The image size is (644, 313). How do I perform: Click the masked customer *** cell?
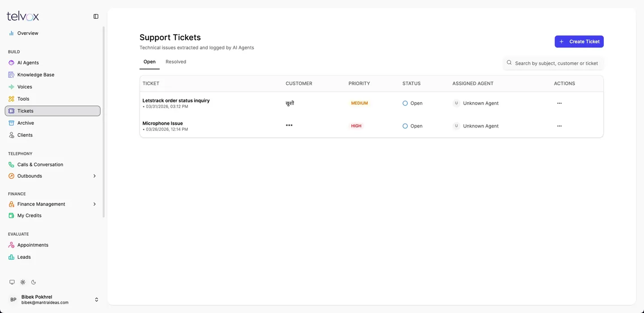(289, 126)
